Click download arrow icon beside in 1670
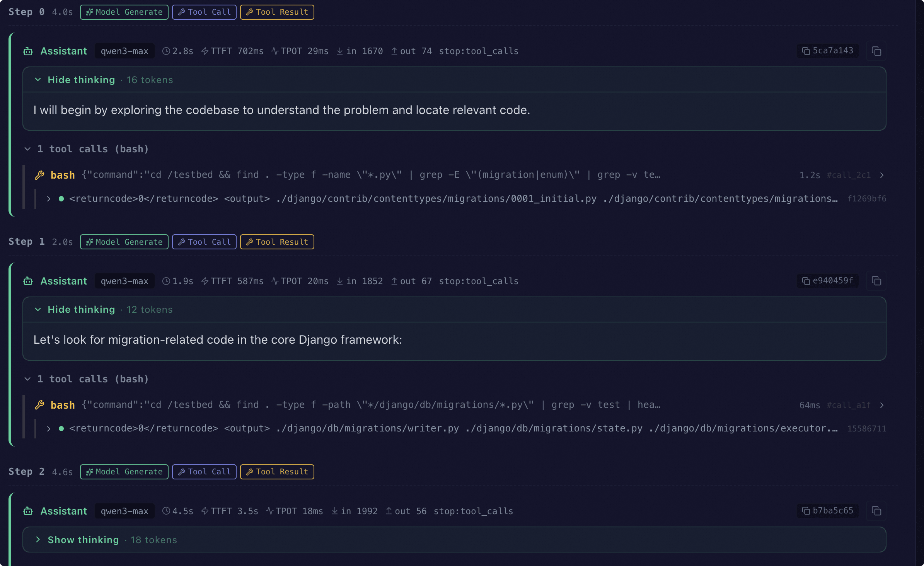Screen dimensions: 924x566 (x=340, y=51)
